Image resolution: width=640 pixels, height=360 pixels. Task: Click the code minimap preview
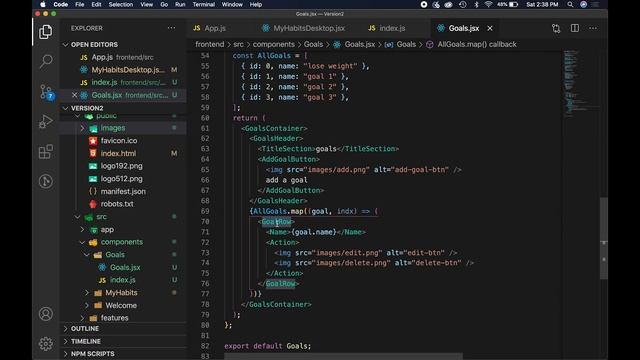[580, 84]
